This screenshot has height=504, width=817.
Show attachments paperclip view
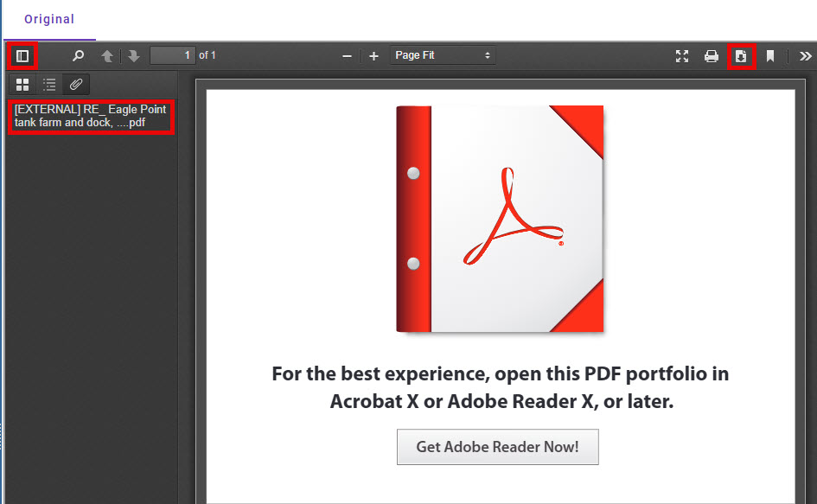pyautogui.click(x=76, y=85)
